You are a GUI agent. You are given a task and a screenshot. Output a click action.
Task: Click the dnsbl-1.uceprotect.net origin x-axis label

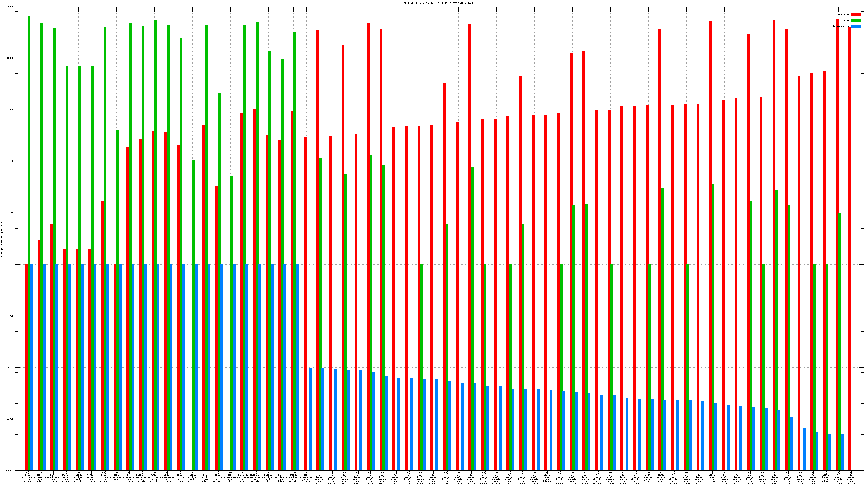click(x=142, y=477)
